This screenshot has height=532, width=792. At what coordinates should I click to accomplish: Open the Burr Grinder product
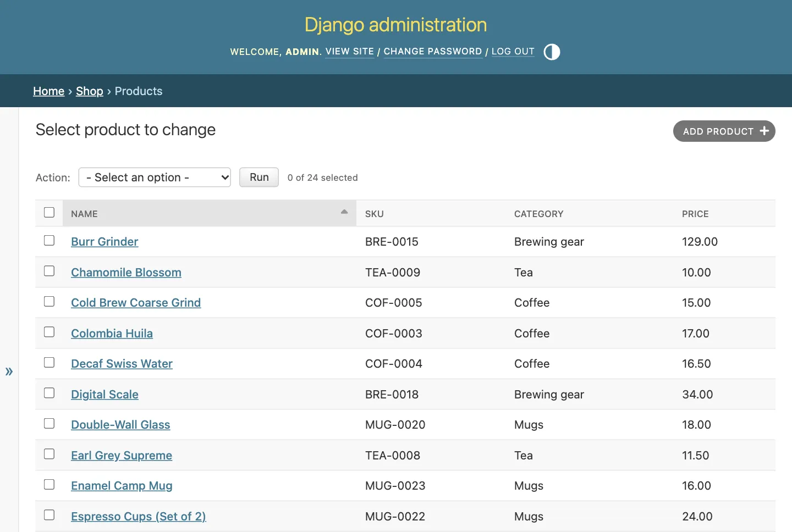(x=105, y=242)
